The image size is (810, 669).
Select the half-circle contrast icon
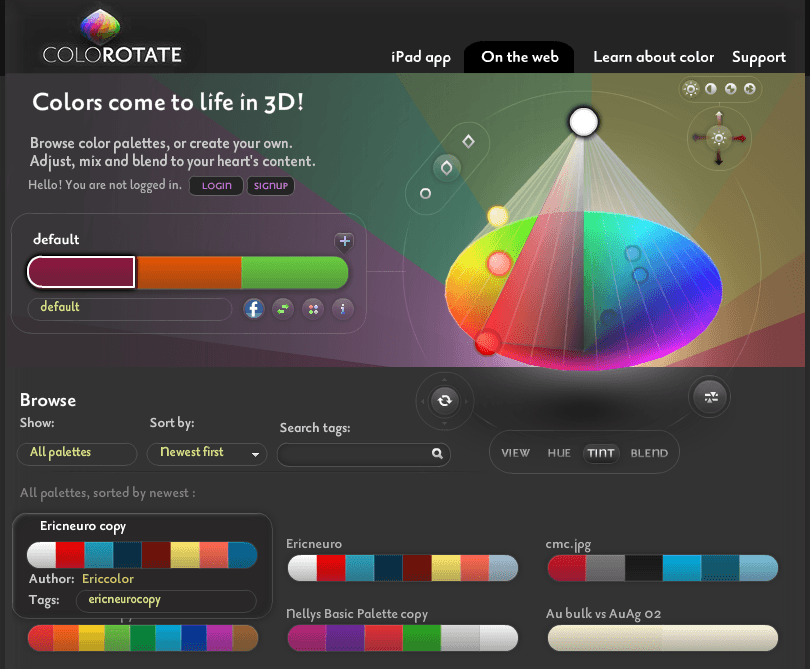[711, 89]
